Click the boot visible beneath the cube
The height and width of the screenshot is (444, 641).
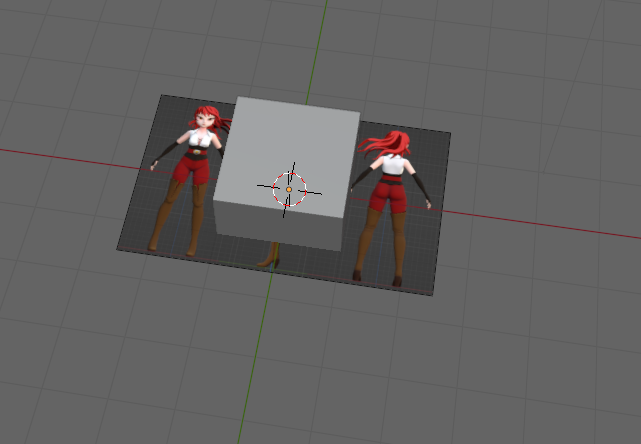point(270,257)
